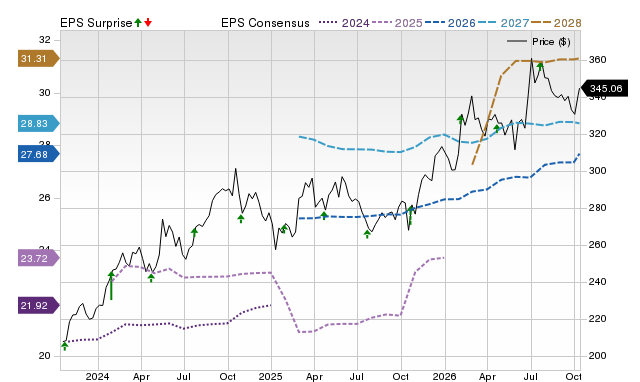Screen dimensions: 640x382
Task: Click the 30 EPS axis label
Action: [45, 93]
